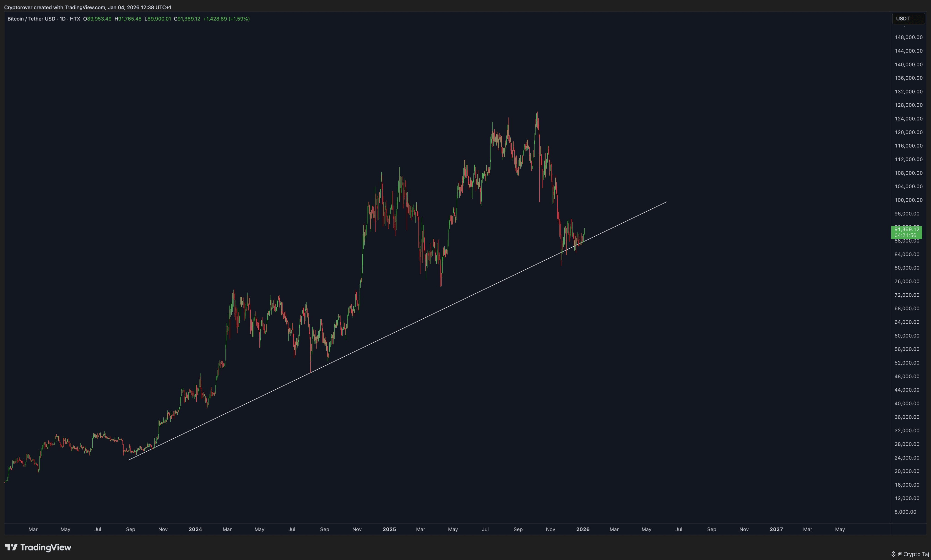Click the 64,000.00 price axis label
931x560 pixels.
pyautogui.click(x=907, y=322)
